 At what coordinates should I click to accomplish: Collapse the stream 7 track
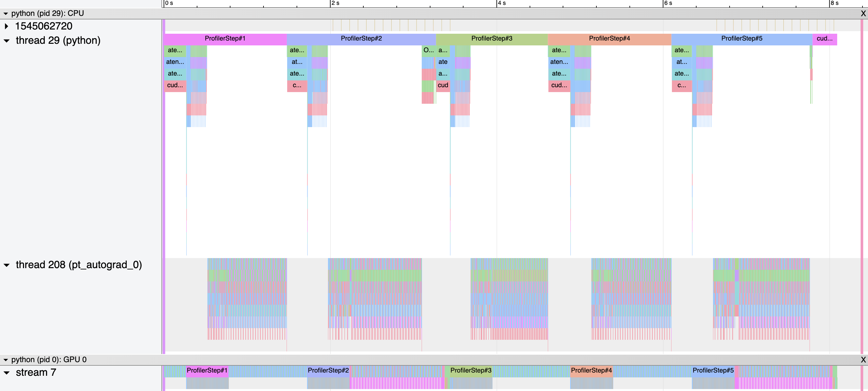tap(6, 373)
